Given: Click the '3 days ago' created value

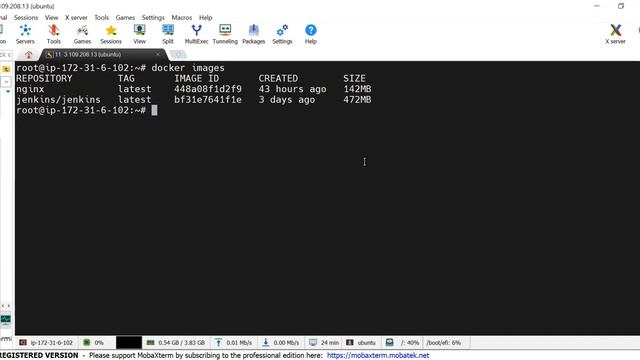Looking at the screenshot, I should point(287,100).
